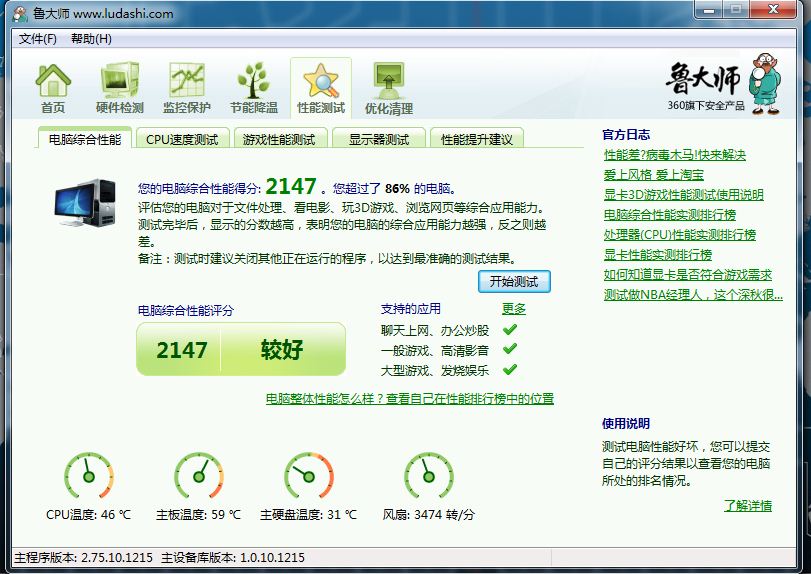Go to the 首页 home icon

click(x=53, y=81)
